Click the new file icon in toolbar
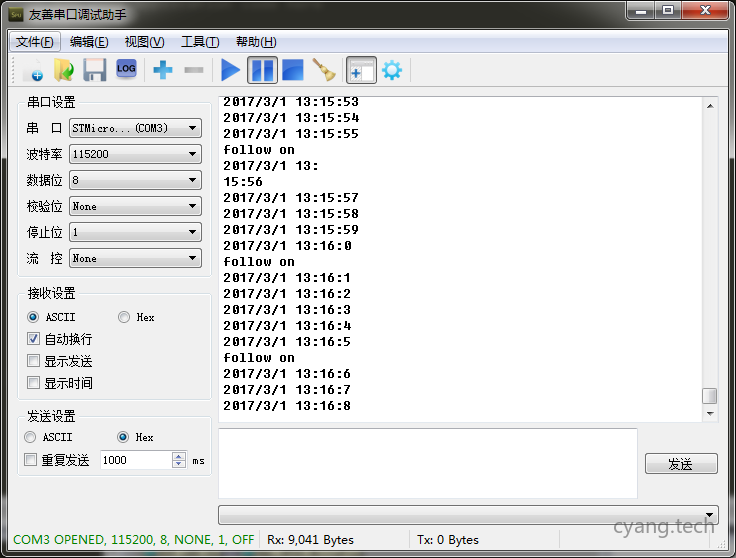This screenshot has width=736, height=558. click(x=32, y=70)
